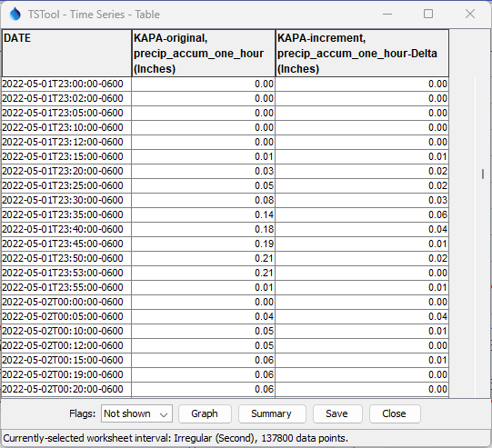The image size is (492, 448).
Task: Click KAPA-original value 0.21 at 23:50:00
Action: 204,258
